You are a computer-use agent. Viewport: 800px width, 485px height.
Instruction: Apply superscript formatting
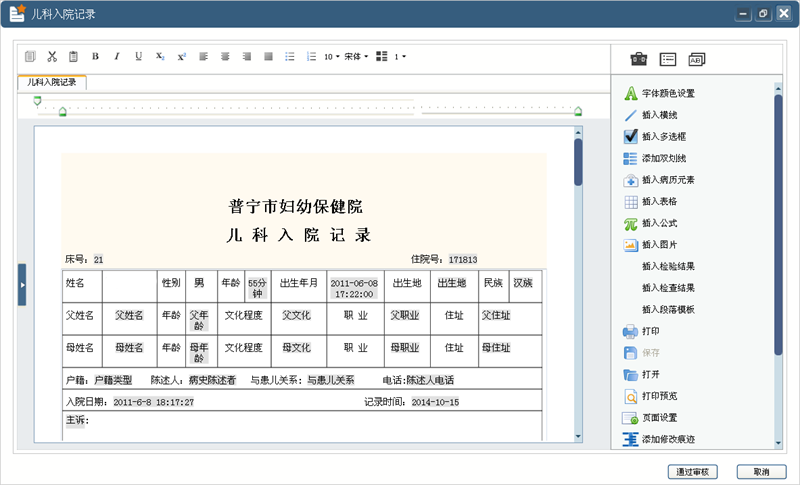point(182,57)
